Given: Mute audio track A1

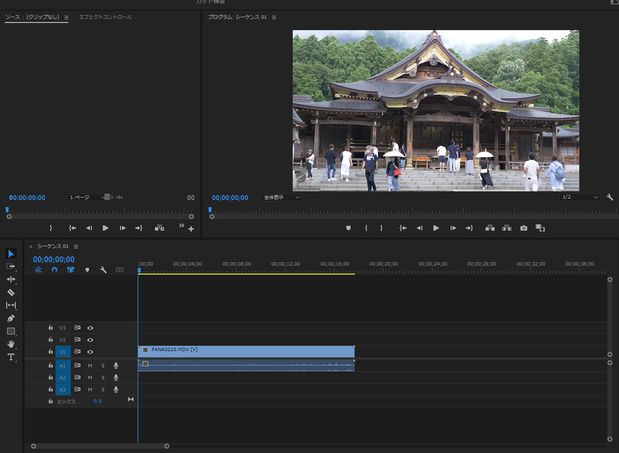Looking at the screenshot, I should pos(90,365).
